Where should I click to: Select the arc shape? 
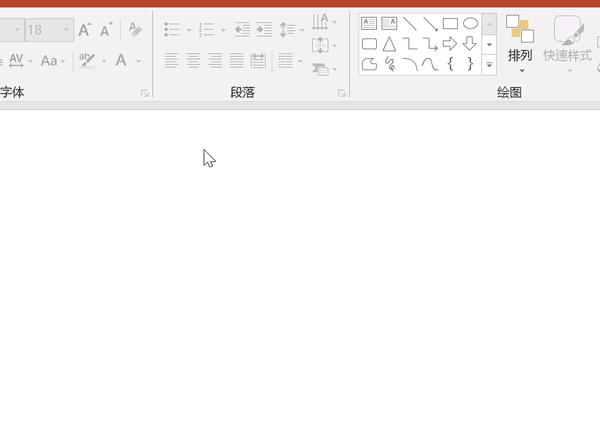[x=410, y=64]
